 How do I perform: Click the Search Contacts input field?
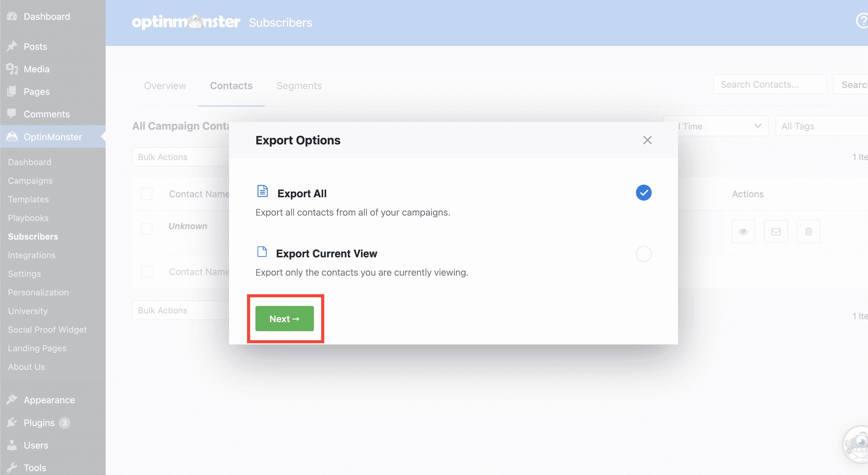point(769,85)
